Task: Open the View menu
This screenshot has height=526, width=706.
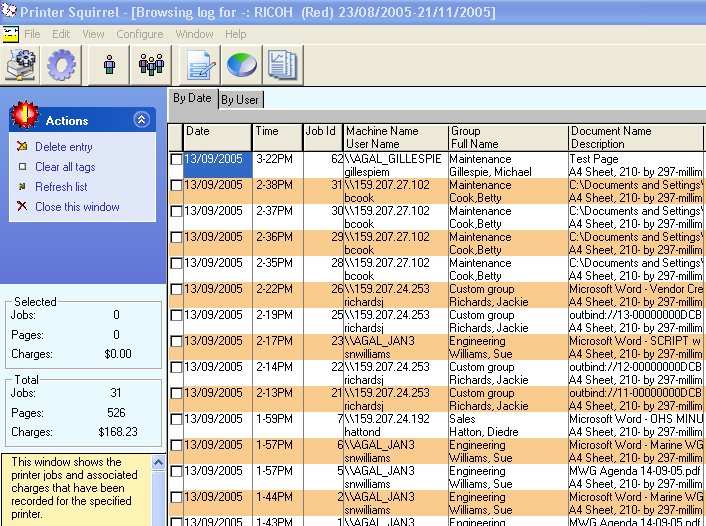Action: (93, 34)
